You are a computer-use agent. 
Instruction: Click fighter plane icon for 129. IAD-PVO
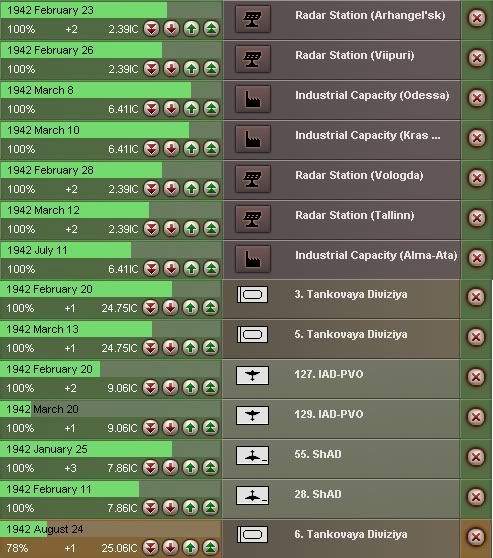[x=252, y=415]
